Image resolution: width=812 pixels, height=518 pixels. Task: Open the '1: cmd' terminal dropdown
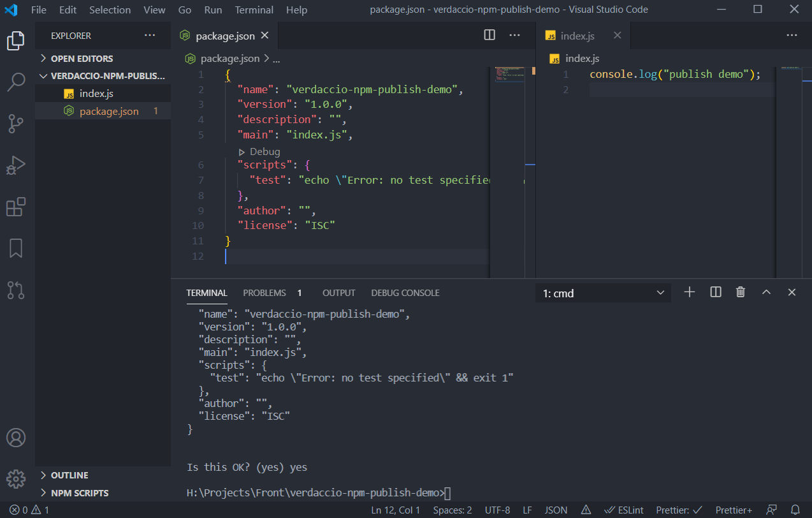click(x=603, y=293)
